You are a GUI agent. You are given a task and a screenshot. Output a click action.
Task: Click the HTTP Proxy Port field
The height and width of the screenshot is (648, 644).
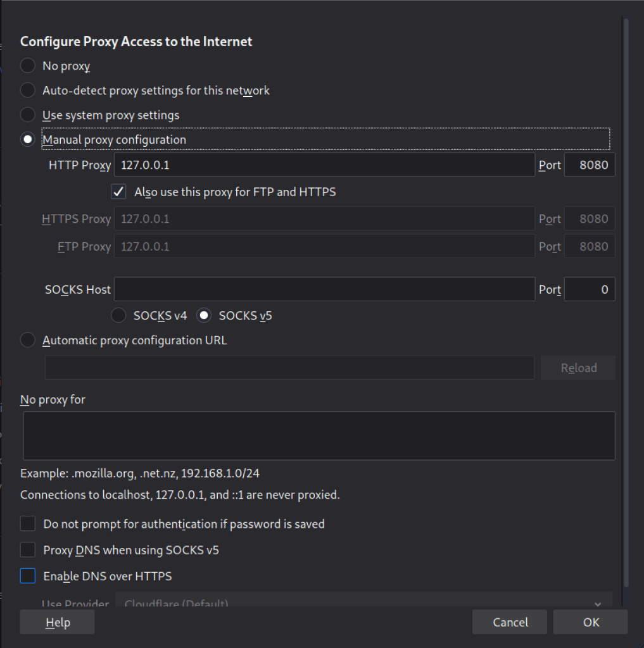coord(589,165)
